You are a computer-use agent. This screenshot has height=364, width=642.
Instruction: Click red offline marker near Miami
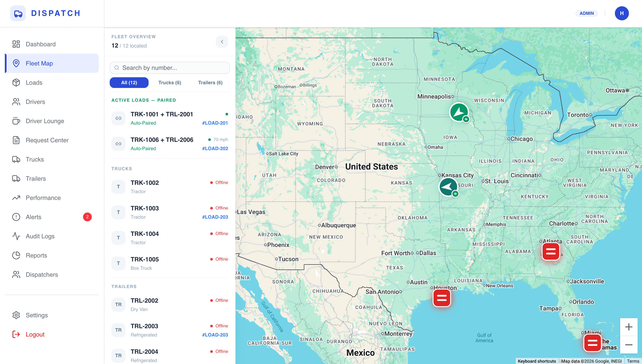(592, 343)
